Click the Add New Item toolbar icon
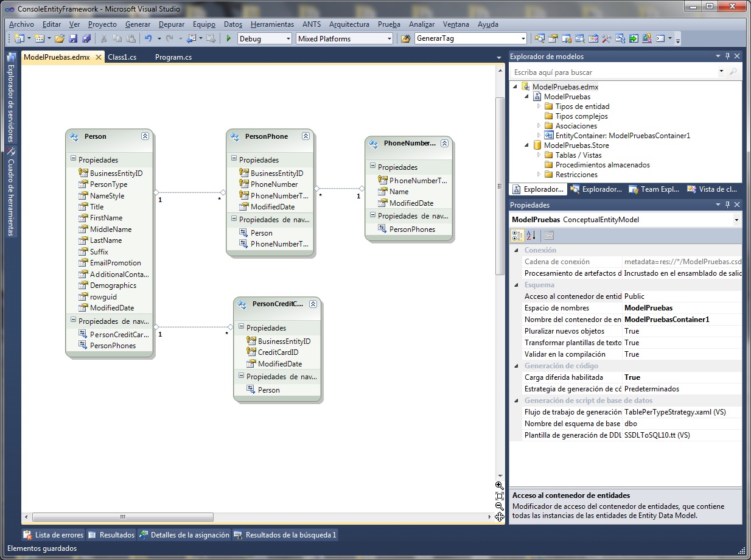 pos(39,38)
